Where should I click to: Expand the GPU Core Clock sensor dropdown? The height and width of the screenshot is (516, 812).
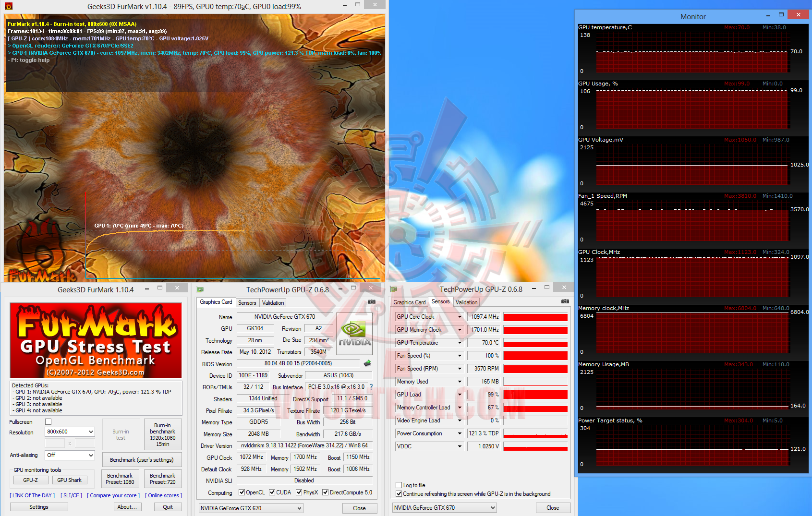(460, 317)
